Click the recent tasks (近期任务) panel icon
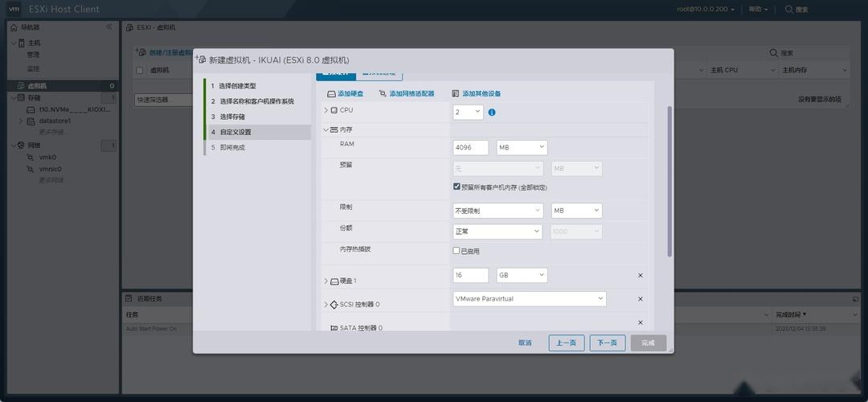Image resolution: width=868 pixels, height=402 pixels. (129, 298)
